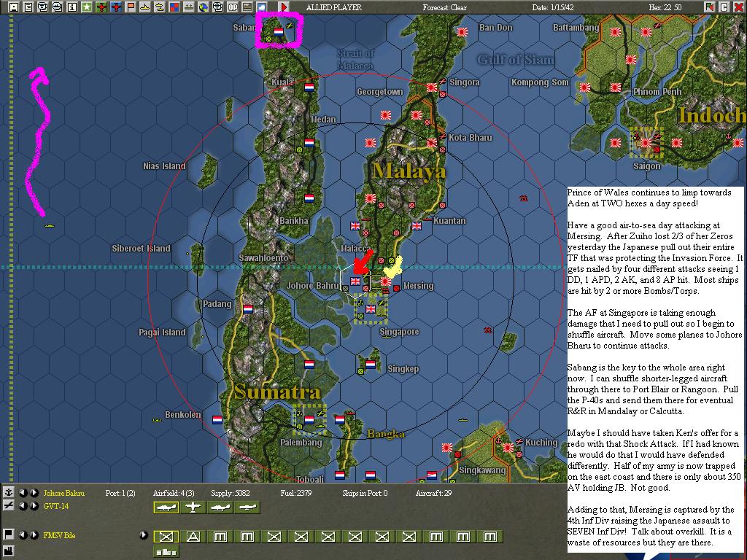
Task: Click the red X exit icon
Action: click(738, 7)
